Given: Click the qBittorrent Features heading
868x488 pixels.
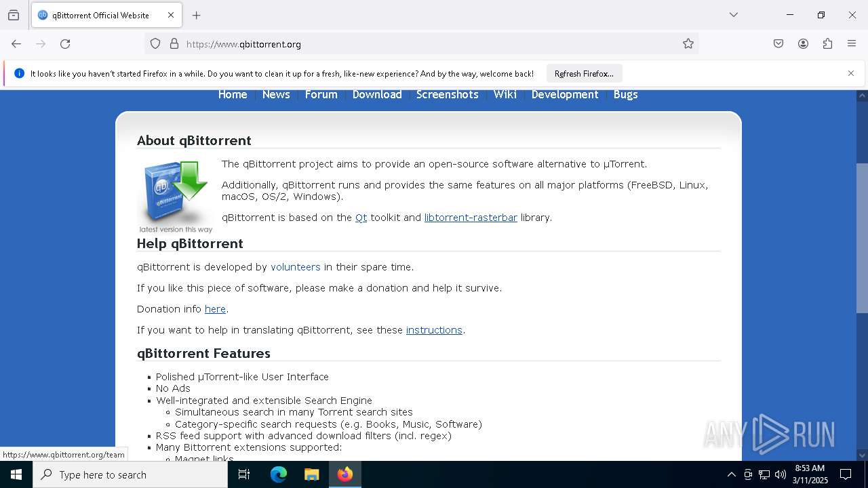Looking at the screenshot, I should (203, 353).
